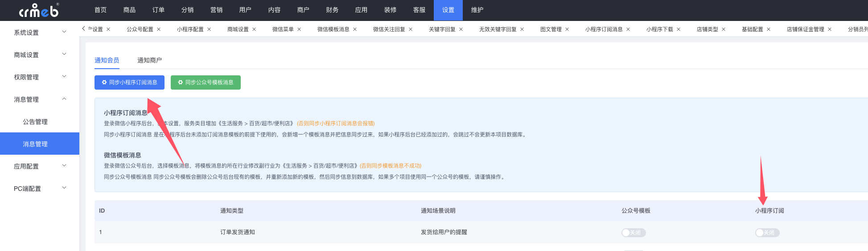Open the 财务 top menu

coord(332,10)
